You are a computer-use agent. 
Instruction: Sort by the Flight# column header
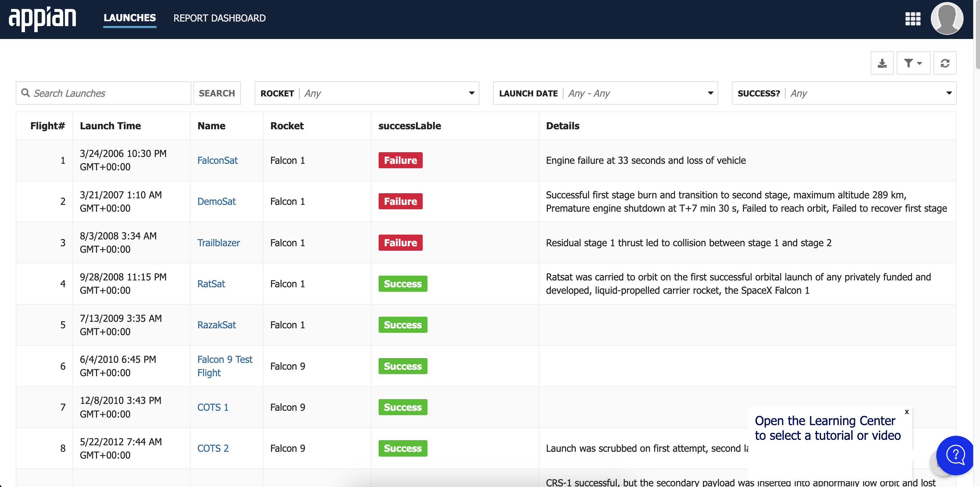coord(47,126)
